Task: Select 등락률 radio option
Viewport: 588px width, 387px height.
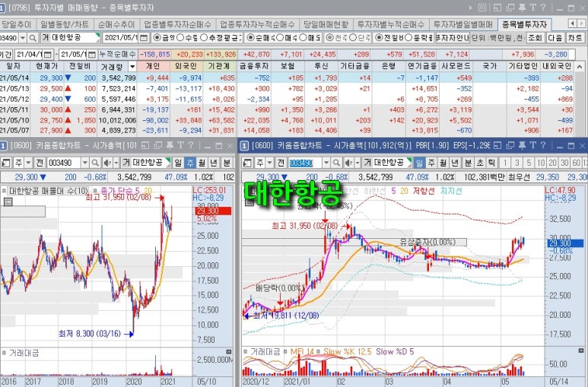Action: tap(408, 38)
